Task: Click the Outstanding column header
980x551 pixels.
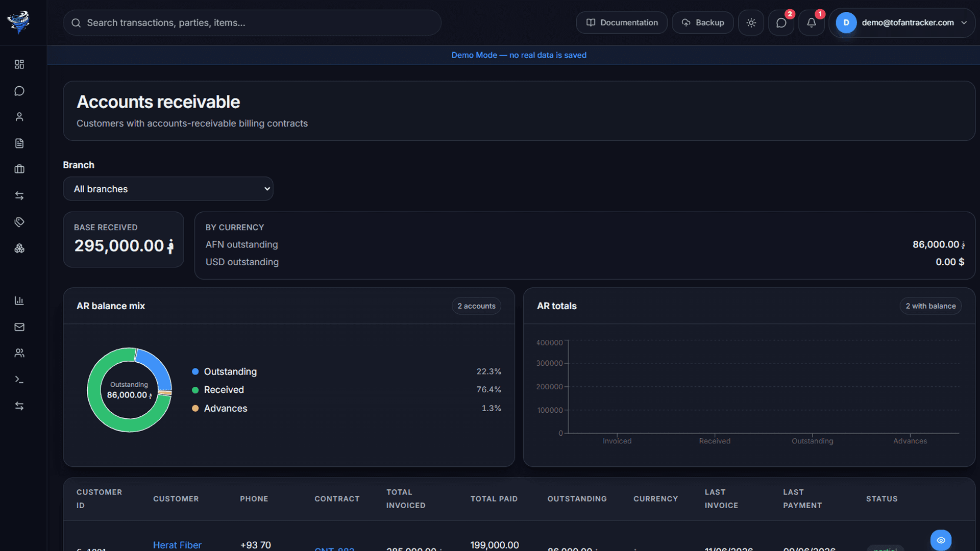Action: coord(577,499)
